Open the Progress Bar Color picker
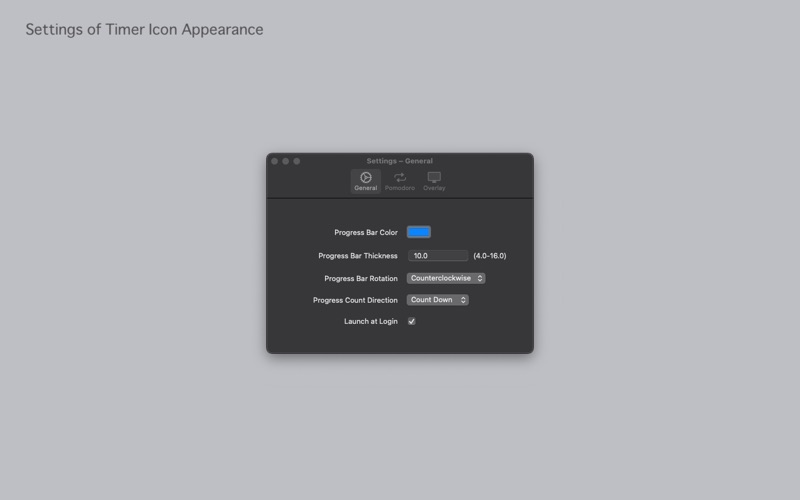Screen dimensions: 800x500 click(x=418, y=232)
